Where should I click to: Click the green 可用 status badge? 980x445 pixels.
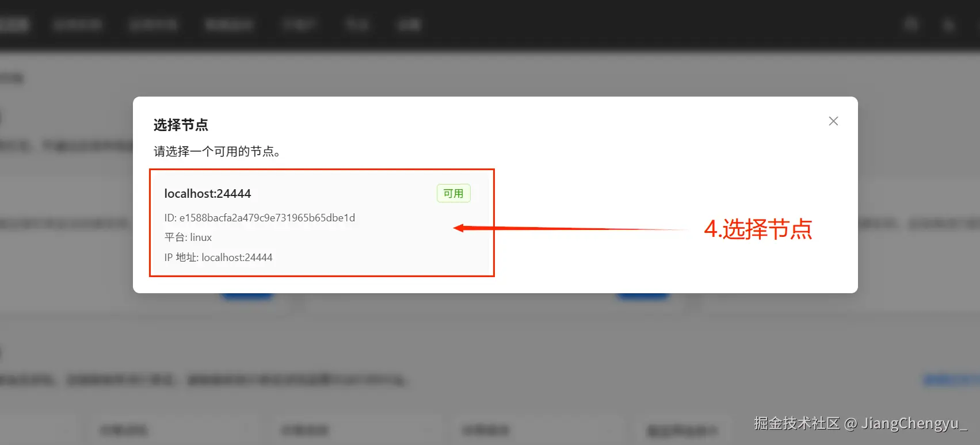coord(453,194)
